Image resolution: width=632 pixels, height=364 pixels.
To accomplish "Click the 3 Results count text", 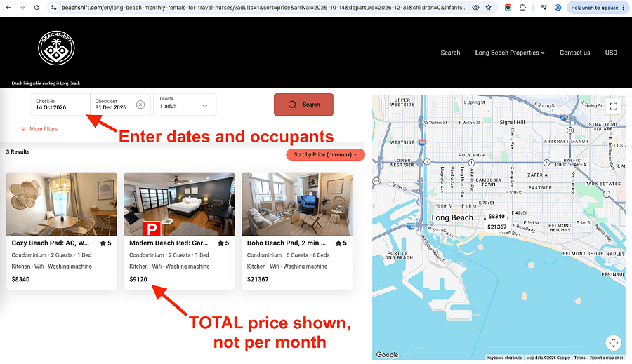I will point(18,152).
